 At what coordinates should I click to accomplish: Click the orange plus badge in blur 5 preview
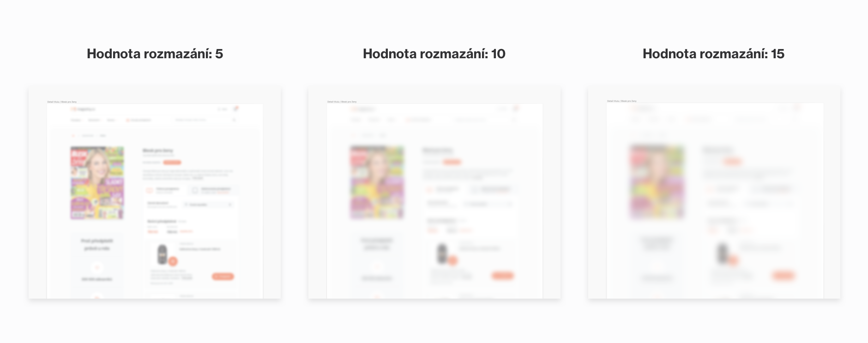pos(173,261)
